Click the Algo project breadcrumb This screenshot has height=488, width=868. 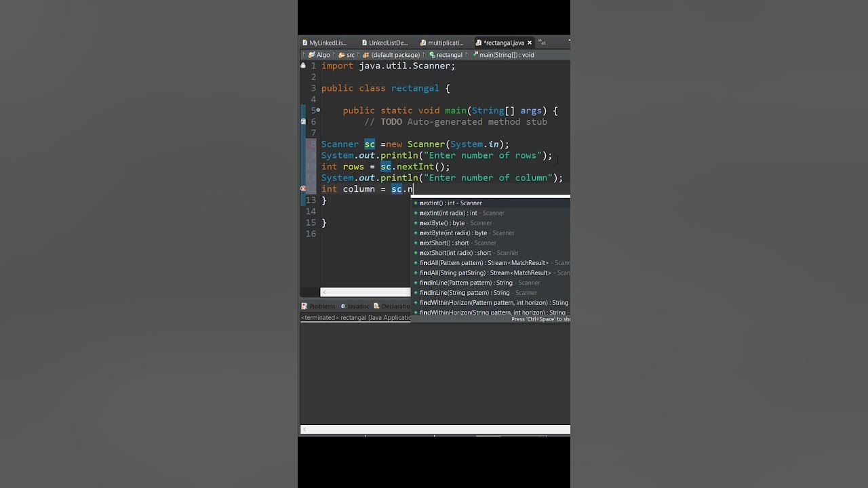coord(319,55)
